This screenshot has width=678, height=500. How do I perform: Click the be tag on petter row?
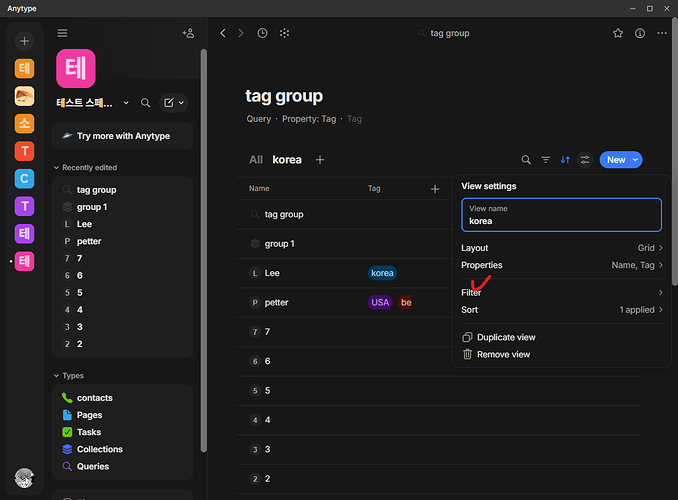click(405, 303)
